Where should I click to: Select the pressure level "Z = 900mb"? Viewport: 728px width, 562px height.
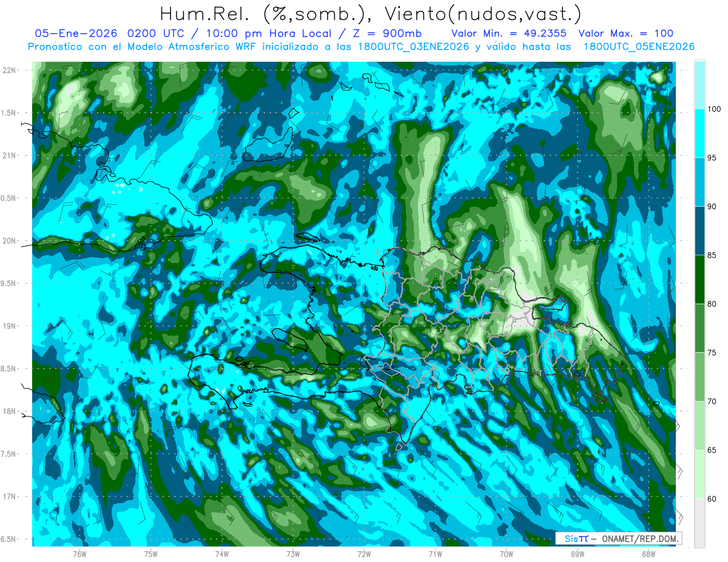[386, 33]
